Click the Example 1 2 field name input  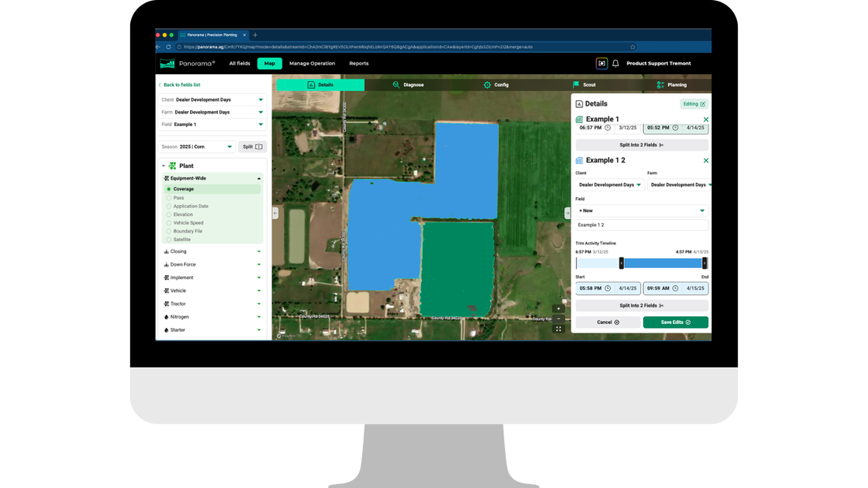pyautogui.click(x=642, y=225)
